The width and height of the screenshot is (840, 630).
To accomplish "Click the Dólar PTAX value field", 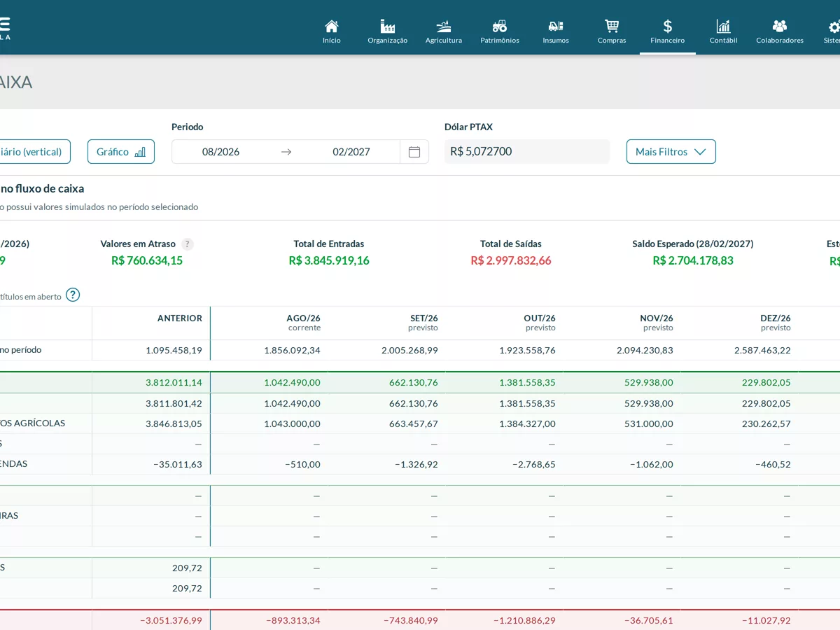I will point(527,151).
